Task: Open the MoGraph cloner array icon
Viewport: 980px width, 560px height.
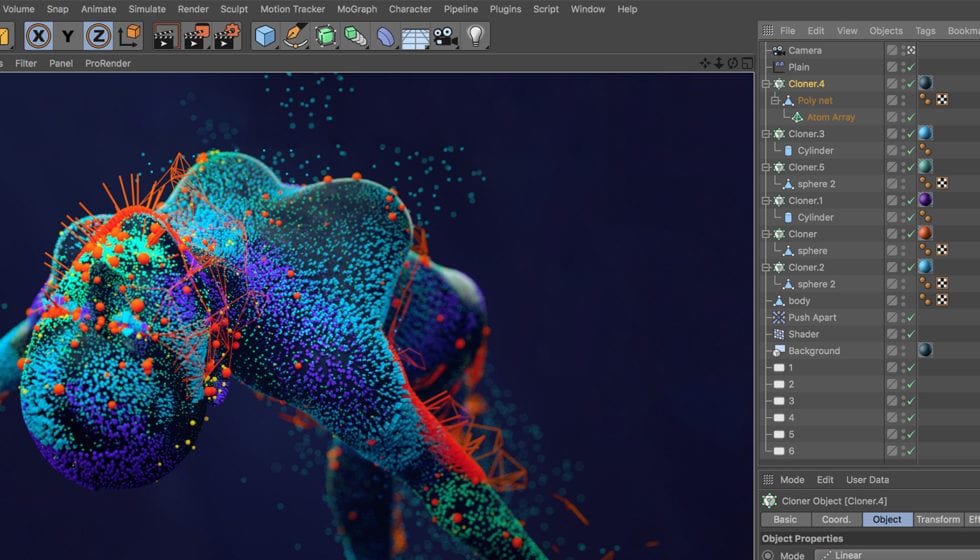Action: (356, 36)
